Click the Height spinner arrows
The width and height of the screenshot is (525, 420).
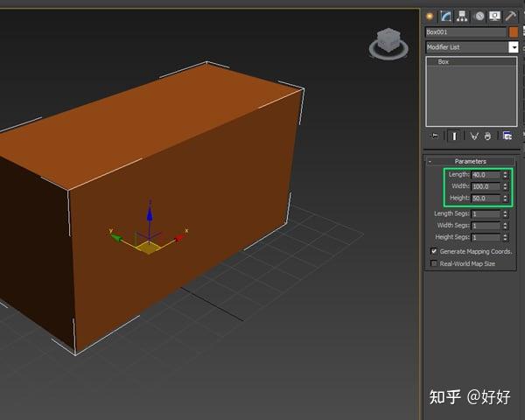pyautogui.click(x=505, y=199)
